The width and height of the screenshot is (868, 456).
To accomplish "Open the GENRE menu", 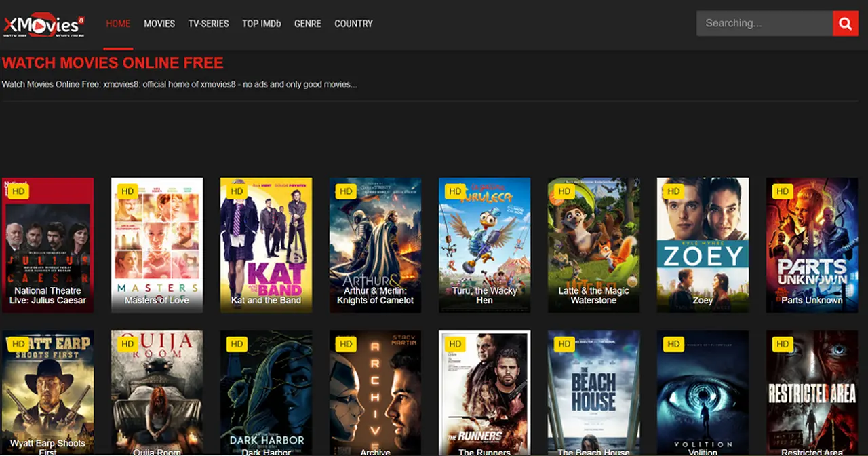I will tap(307, 24).
